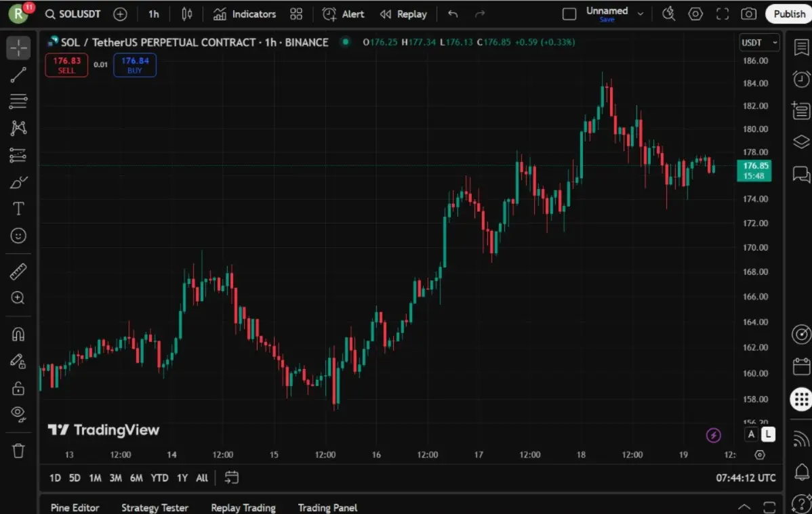This screenshot has height=514, width=812.
Task: Open the USDT currency dropdown
Action: point(759,43)
